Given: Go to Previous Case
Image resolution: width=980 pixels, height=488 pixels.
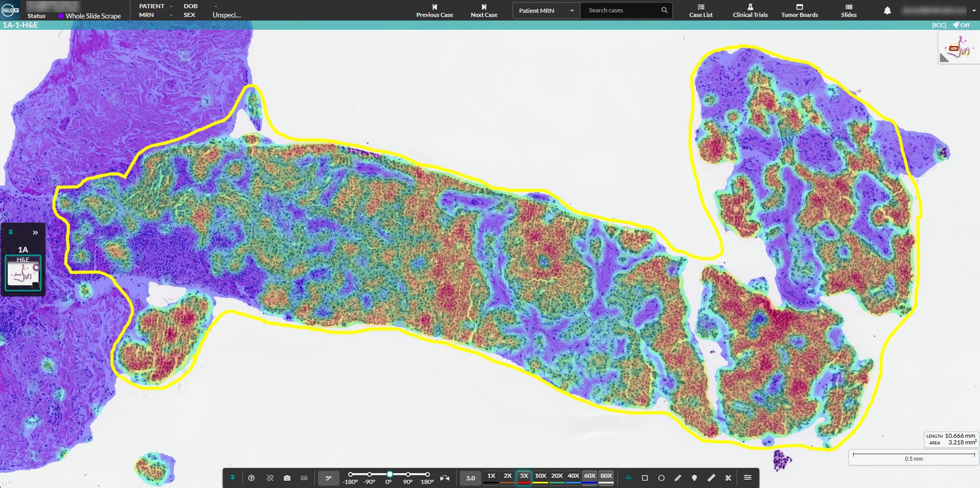Looking at the screenshot, I should [x=435, y=11].
